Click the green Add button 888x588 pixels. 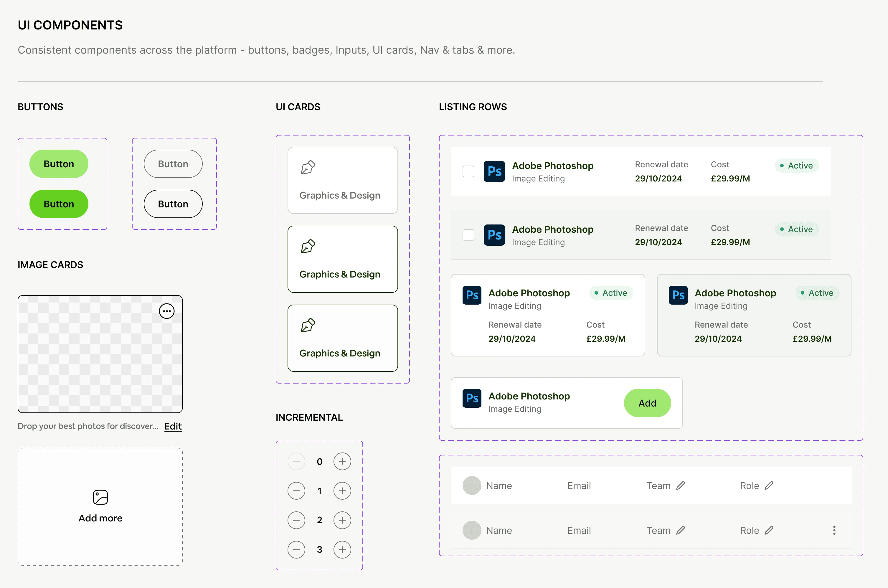pos(647,403)
